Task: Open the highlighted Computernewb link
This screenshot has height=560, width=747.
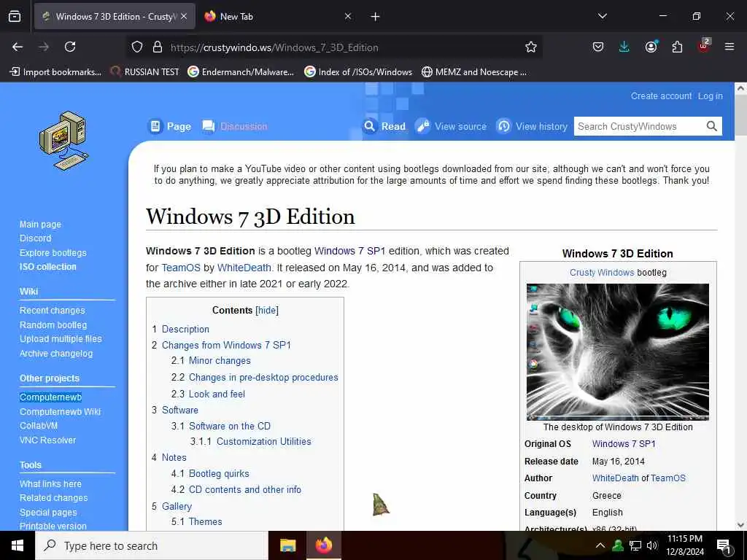Action: point(50,397)
